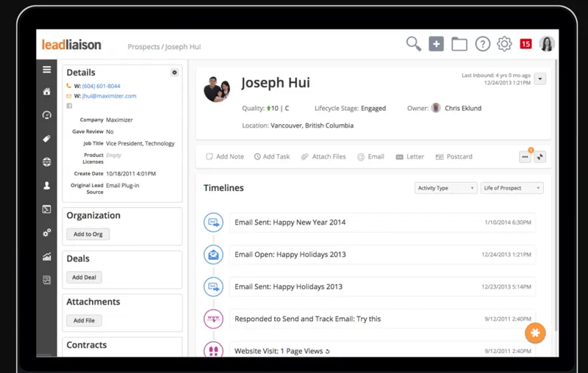Open the square arrow sidebar icon
The width and height of the screenshot is (588, 373).
[x=47, y=209]
